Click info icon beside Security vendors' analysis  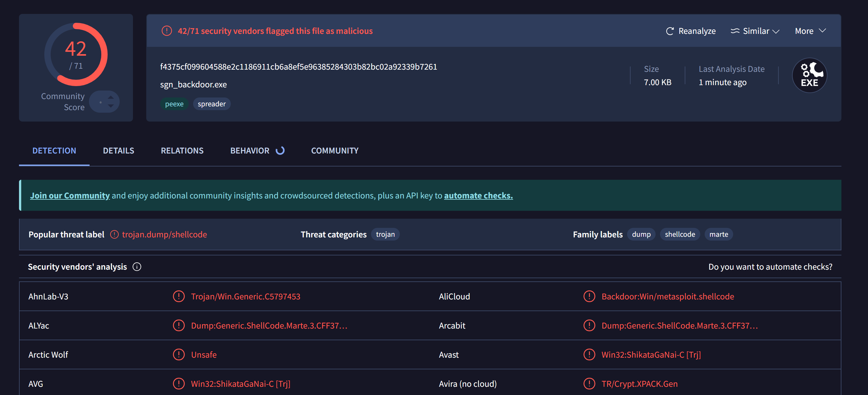137,266
